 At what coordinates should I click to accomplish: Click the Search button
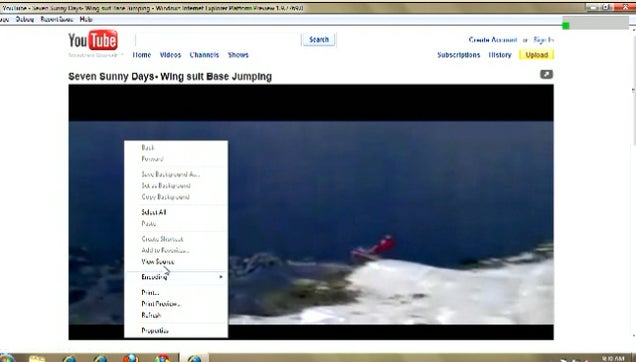(319, 40)
